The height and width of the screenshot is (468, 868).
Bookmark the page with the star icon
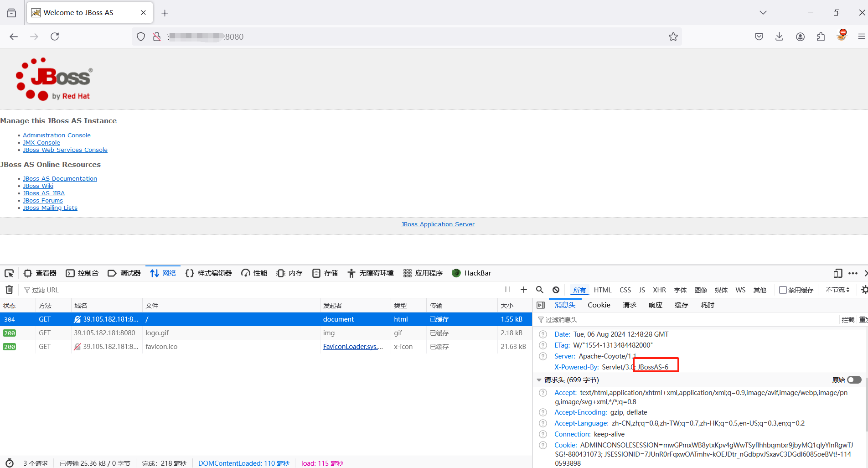pyautogui.click(x=673, y=36)
